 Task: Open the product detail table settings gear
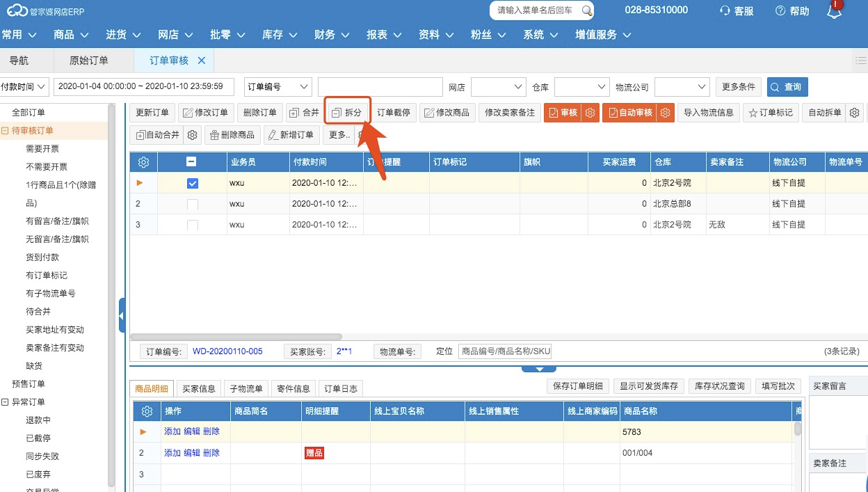coord(147,411)
